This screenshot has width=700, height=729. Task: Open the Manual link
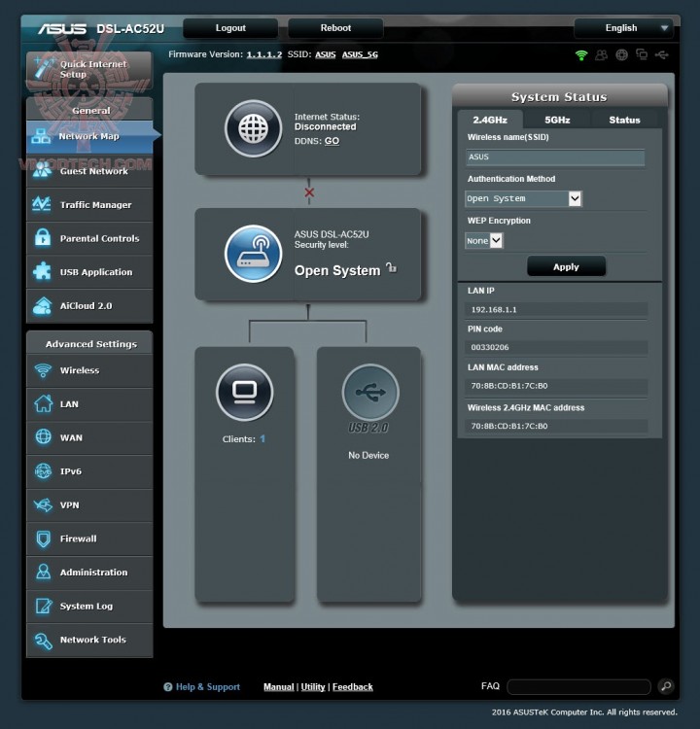(279, 686)
